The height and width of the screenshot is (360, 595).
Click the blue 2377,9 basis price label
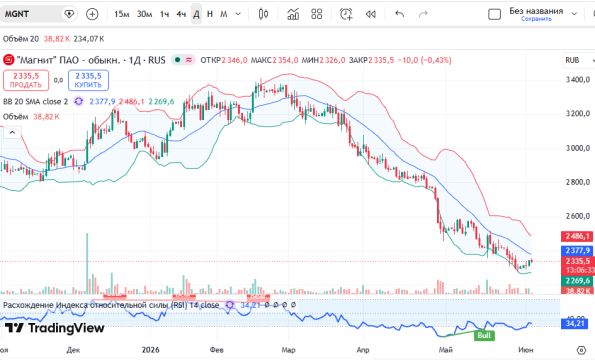tap(578, 250)
